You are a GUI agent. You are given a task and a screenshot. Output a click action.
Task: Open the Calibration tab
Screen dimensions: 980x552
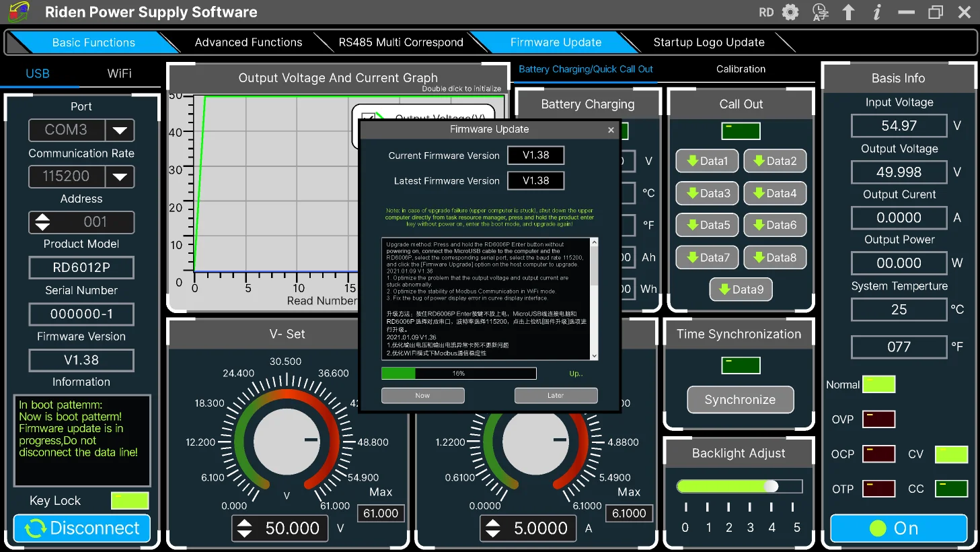point(741,69)
